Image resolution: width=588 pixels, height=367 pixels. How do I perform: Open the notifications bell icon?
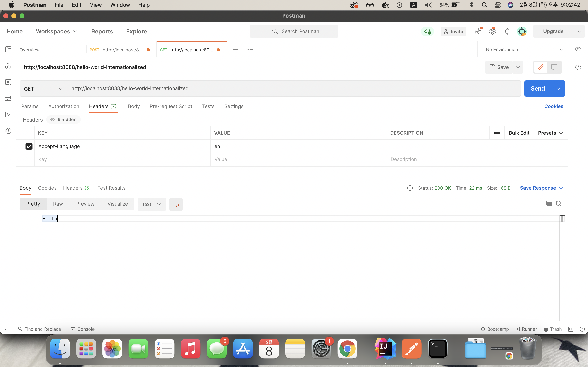tap(507, 31)
